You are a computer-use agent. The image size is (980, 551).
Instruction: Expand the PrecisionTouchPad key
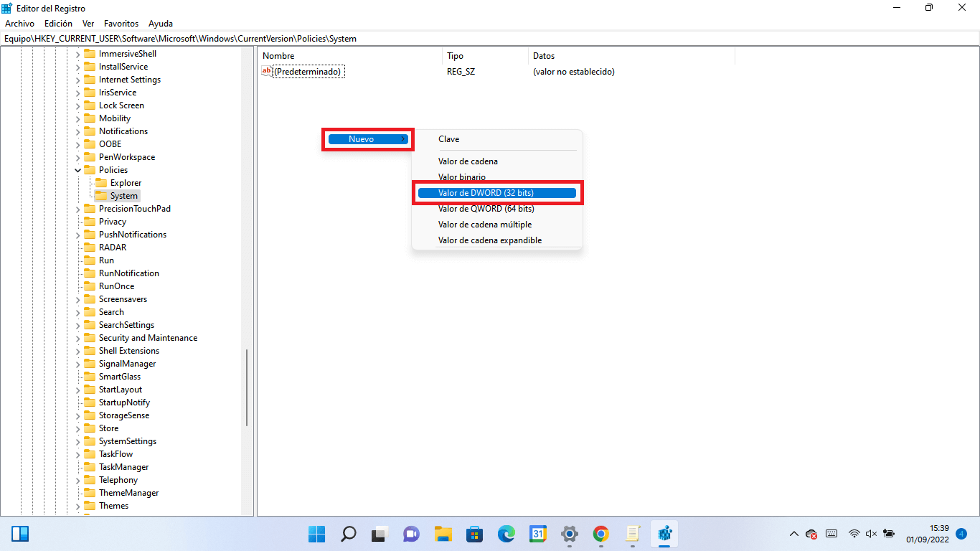(78, 209)
